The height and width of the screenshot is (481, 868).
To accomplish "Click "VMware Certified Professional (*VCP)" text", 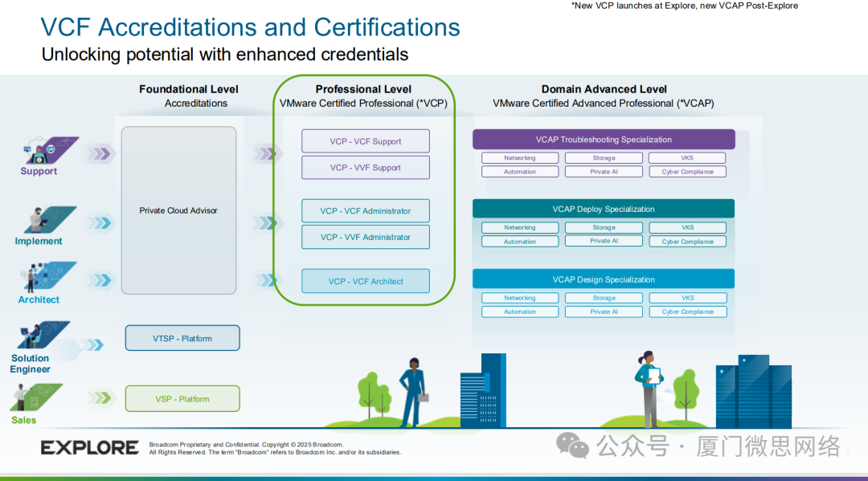I will point(364,104).
